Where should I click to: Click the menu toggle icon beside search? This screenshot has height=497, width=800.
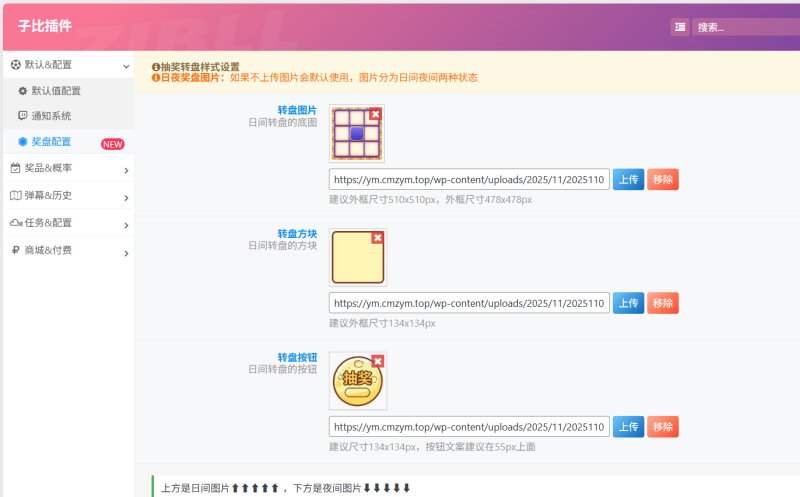click(680, 27)
